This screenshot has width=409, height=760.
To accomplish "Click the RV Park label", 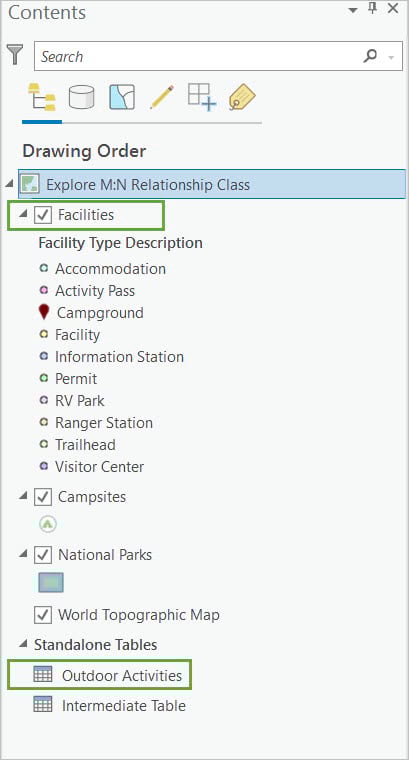I will pos(80,401).
